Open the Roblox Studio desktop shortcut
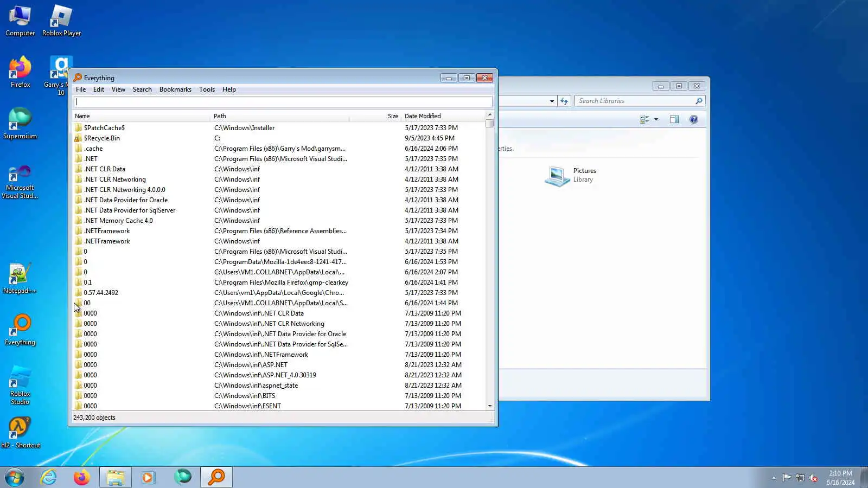 coord(20,385)
